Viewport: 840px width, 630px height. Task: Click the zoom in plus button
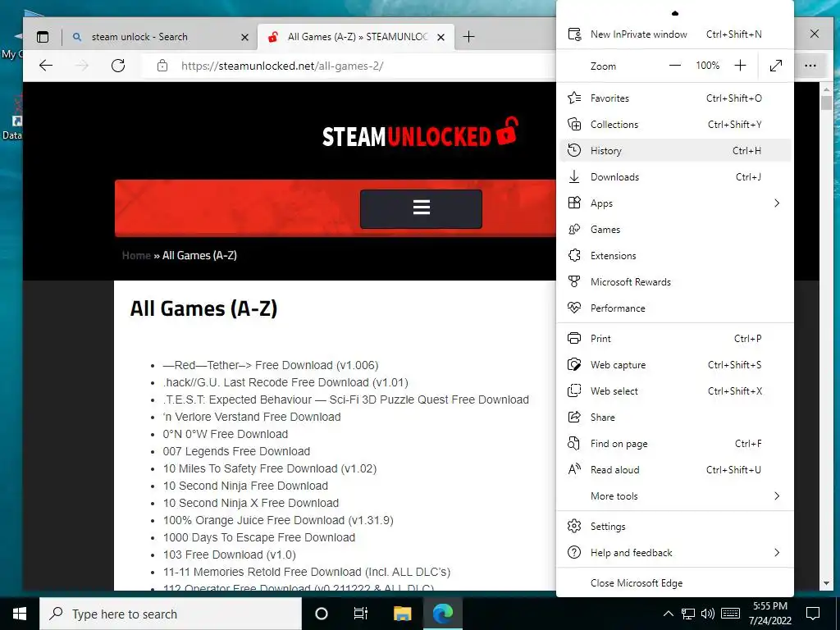(x=740, y=66)
